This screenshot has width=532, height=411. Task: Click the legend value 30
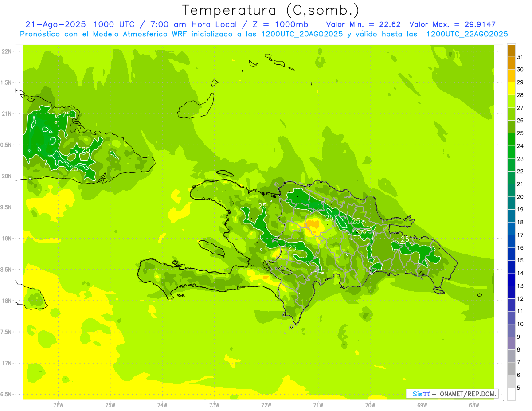tap(520, 70)
